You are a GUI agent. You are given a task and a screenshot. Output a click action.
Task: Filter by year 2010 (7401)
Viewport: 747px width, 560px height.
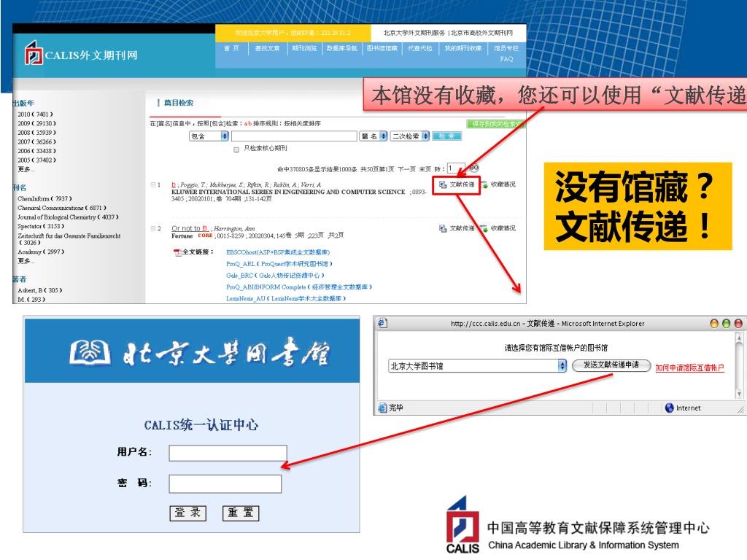click(x=35, y=114)
